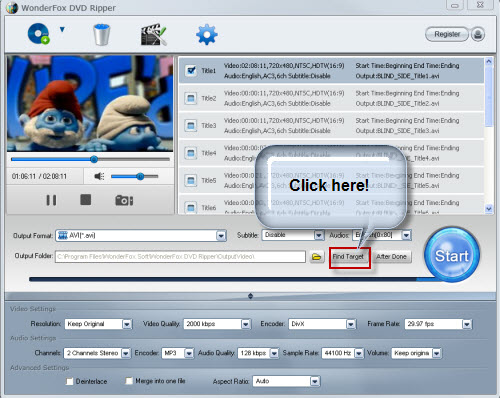Screen dimensions: 500x398
Task: Enable the Deinterlace checkbox
Action: point(69,381)
